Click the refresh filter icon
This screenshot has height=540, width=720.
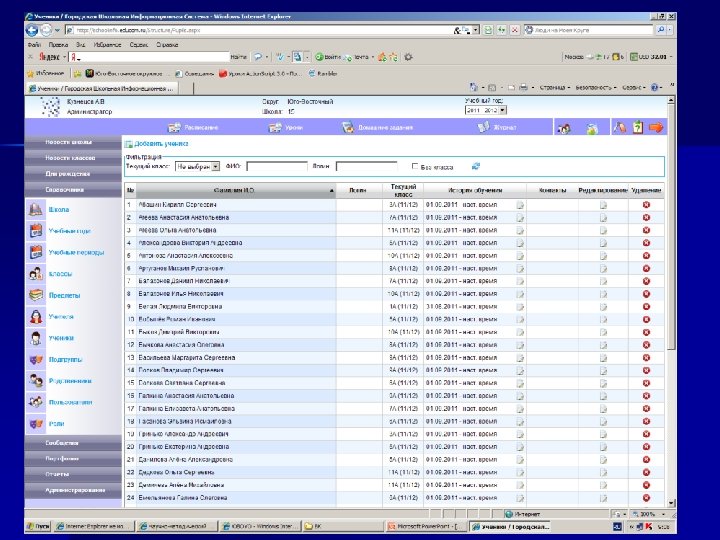click(476, 166)
